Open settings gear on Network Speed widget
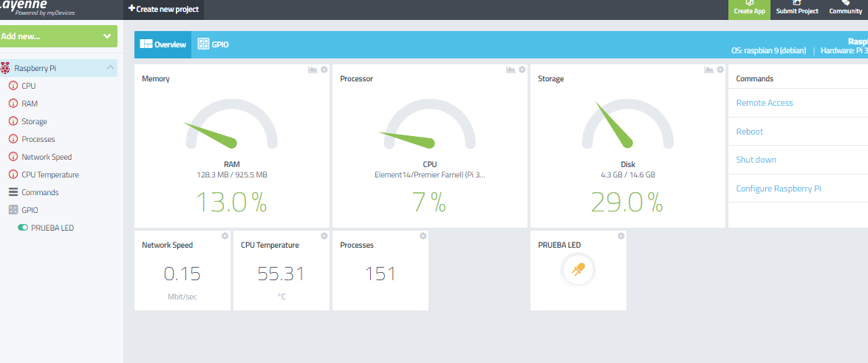The image size is (868, 363). (x=225, y=236)
